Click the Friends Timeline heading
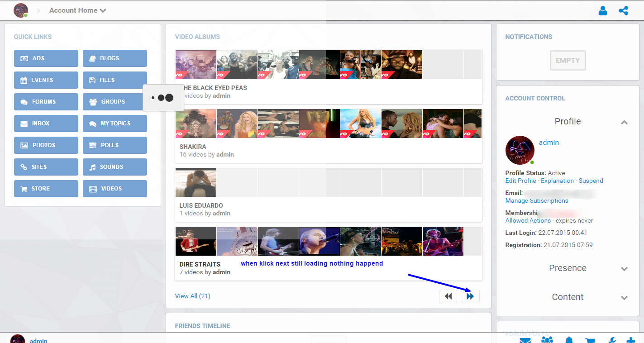This screenshot has height=343, width=644. coord(203,326)
